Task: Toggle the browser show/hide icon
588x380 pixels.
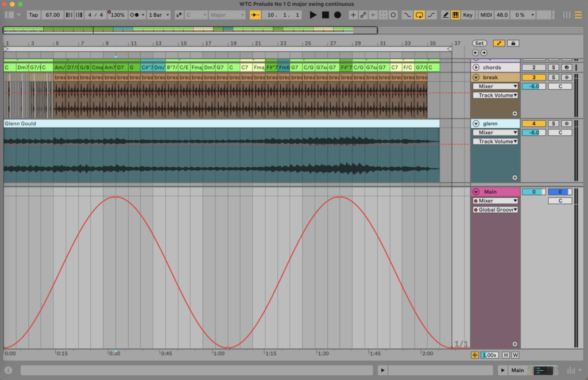Action: (x=9, y=15)
